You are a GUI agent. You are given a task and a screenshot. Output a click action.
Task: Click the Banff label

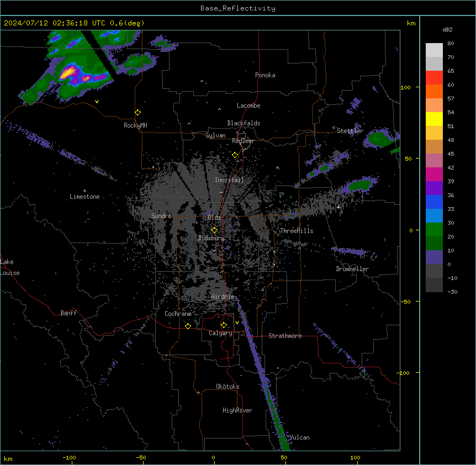(68, 313)
